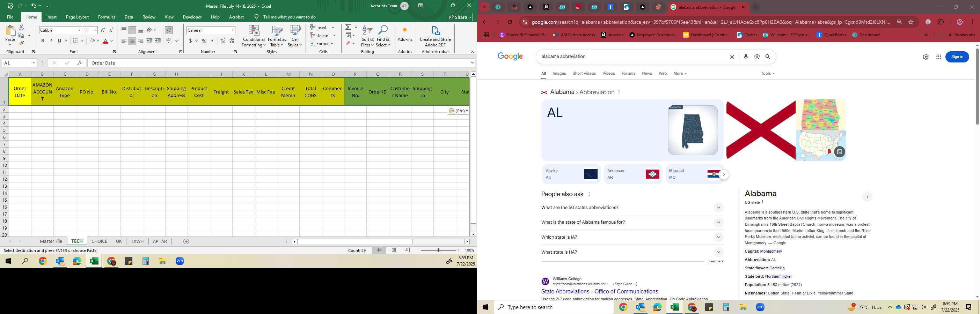Open the Insert cells dropdown
The height and width of the screenshot is (314, 980).
point(333,27)
